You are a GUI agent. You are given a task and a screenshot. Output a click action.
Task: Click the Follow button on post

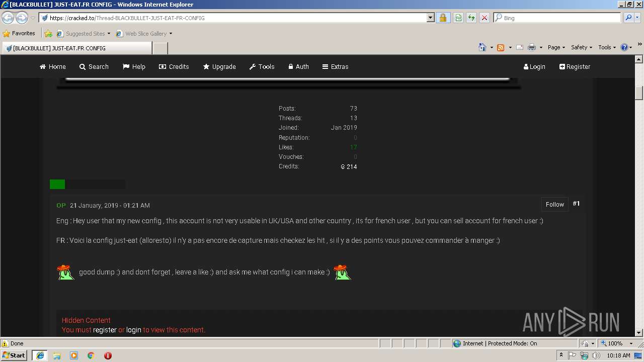pos(555,204)
